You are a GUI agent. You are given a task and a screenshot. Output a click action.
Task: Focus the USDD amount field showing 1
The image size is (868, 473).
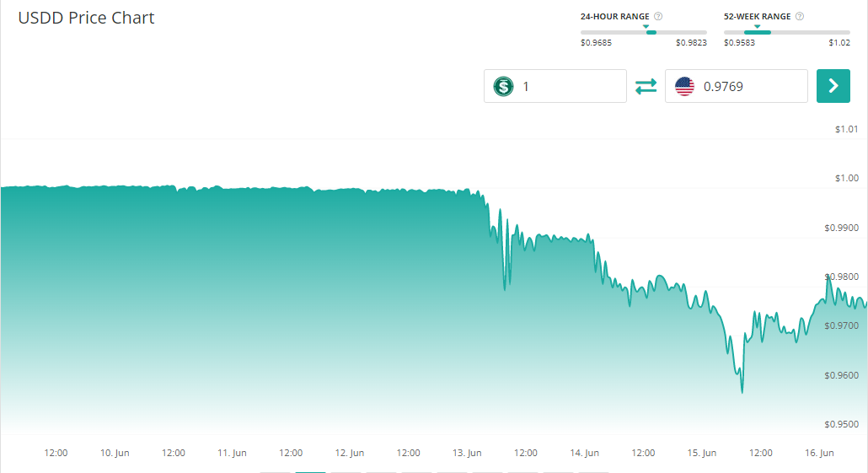pyautogui.click(x=569, y=86)
